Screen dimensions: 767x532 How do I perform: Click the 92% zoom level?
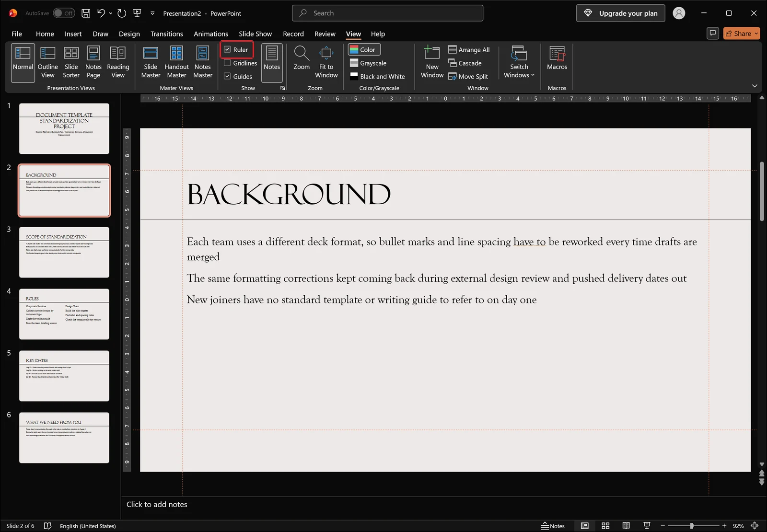(x=738, y=526)
